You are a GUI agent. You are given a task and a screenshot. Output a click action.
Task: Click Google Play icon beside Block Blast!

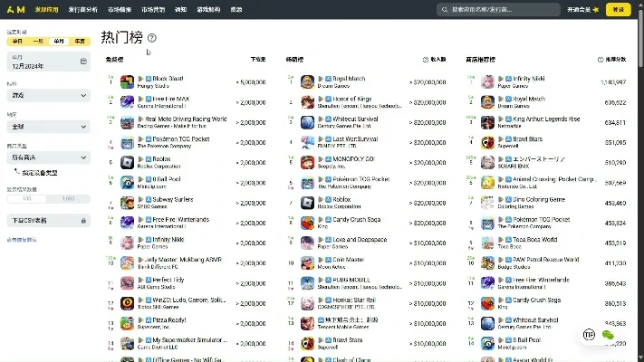click(x=141, y=79)
